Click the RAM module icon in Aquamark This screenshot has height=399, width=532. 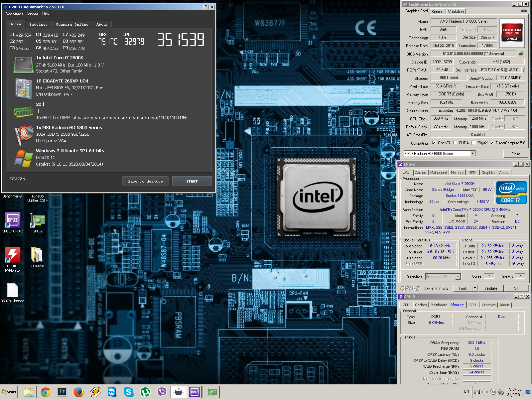click(x=23, y=112)
